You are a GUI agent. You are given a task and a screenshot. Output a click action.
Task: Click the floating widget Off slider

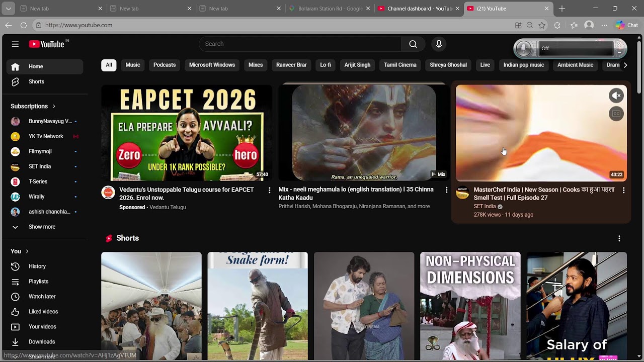pyautogui.click(x=576, y=49)
